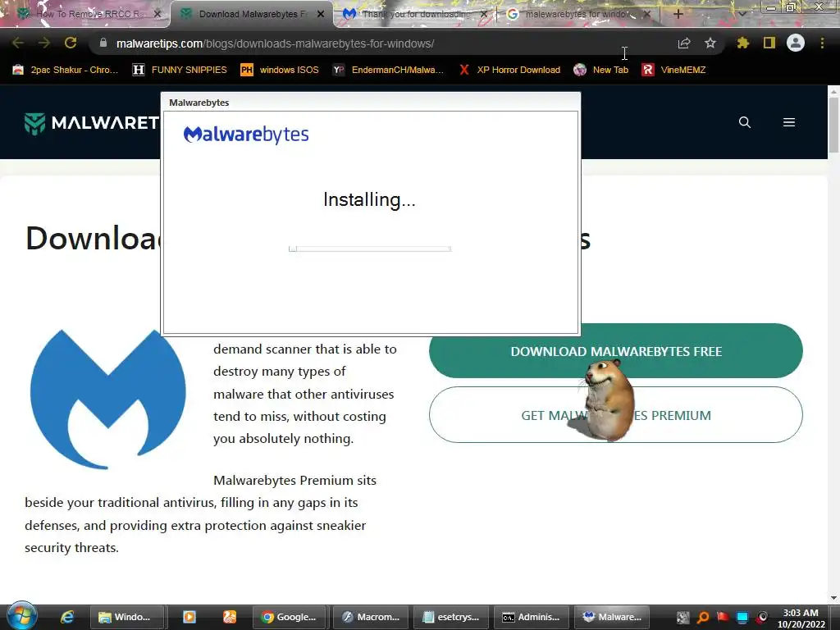Click the MalwareTips site logo
The width and height of the screenshot is (840, 630).
tap(92, 123)
